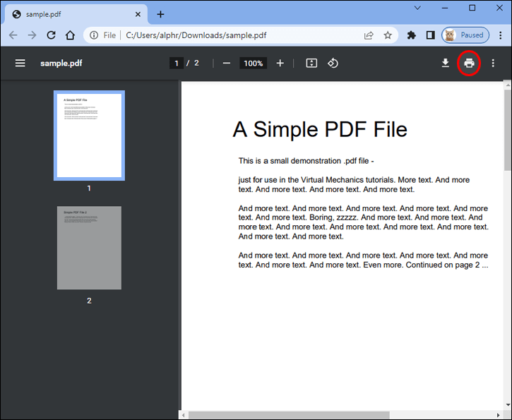The image size is (512, 420).
Task: Toggle the thumbnail sidebar hamburger menu
Action: click(20, 63)
